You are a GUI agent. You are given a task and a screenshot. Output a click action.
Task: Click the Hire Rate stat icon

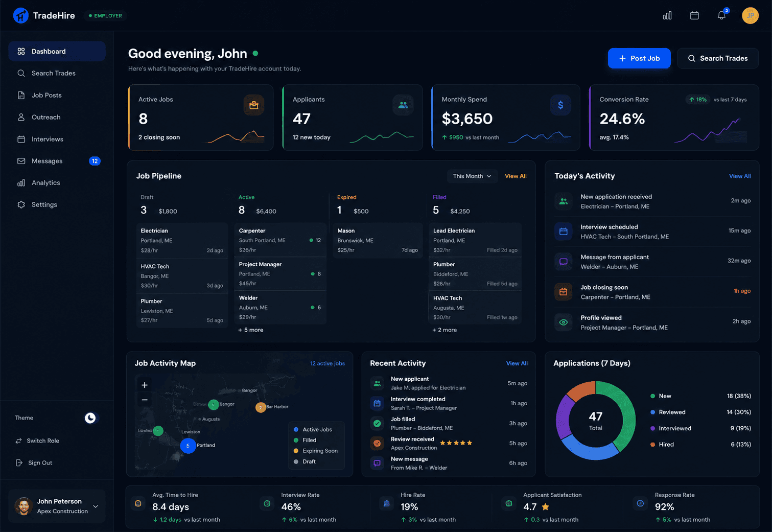click(387, 503)
